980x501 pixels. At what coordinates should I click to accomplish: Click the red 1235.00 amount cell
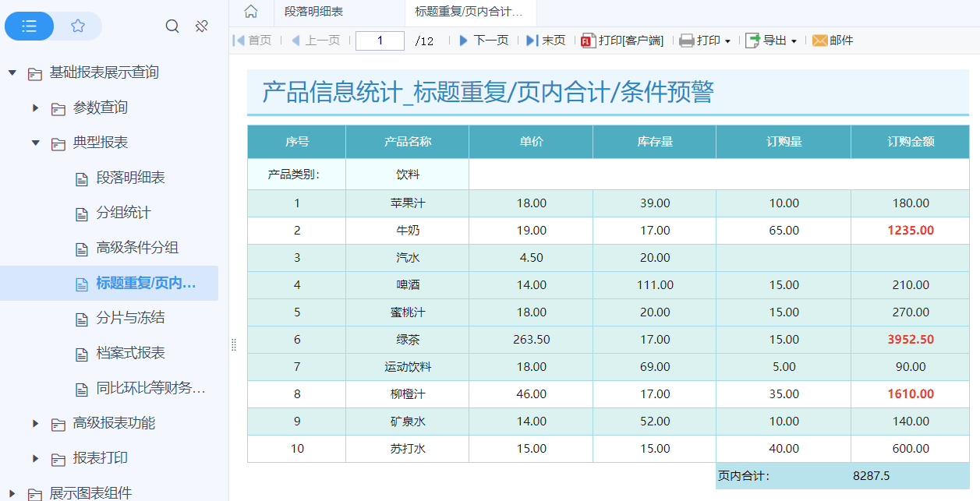[x=911, y=231]
